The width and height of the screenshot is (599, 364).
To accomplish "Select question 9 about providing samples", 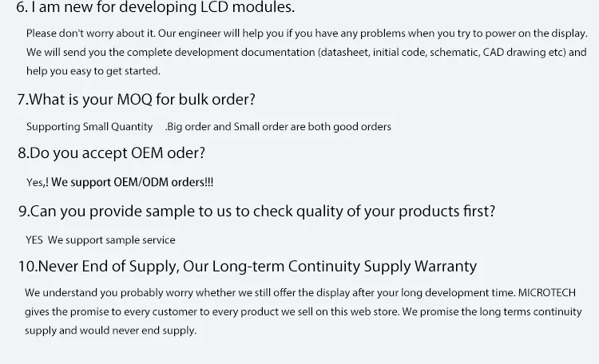I will [x=256, y=212].
